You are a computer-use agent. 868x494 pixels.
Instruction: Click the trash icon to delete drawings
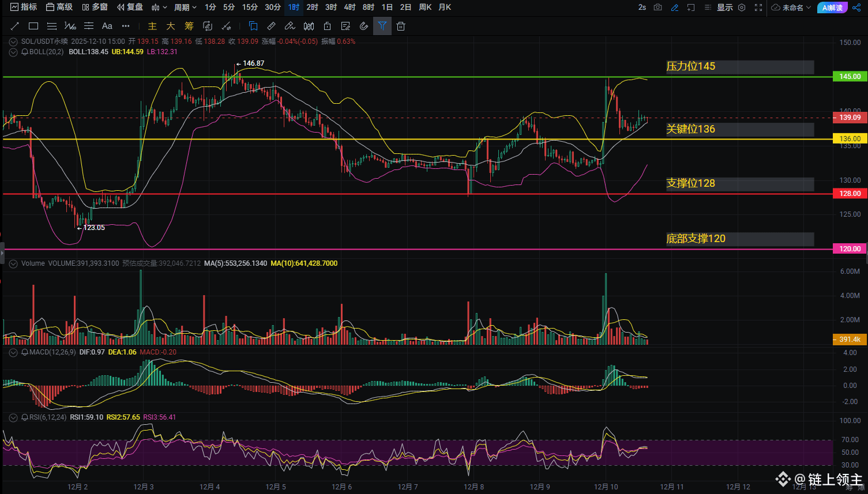pyautogui.click(x=401, y=26)
